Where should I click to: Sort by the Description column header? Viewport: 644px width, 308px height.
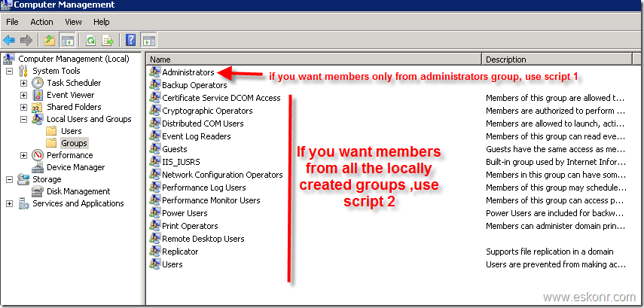tap(557, 59)
